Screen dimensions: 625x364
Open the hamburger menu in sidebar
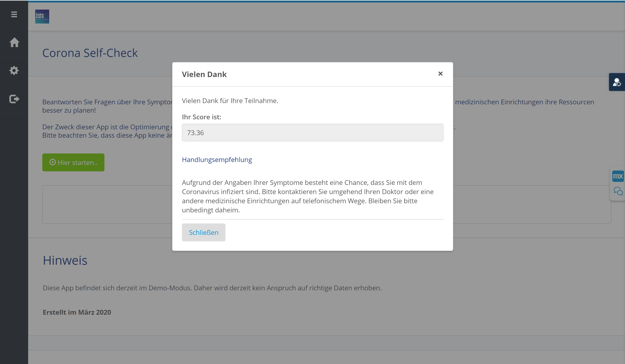[x=14, y=14]
